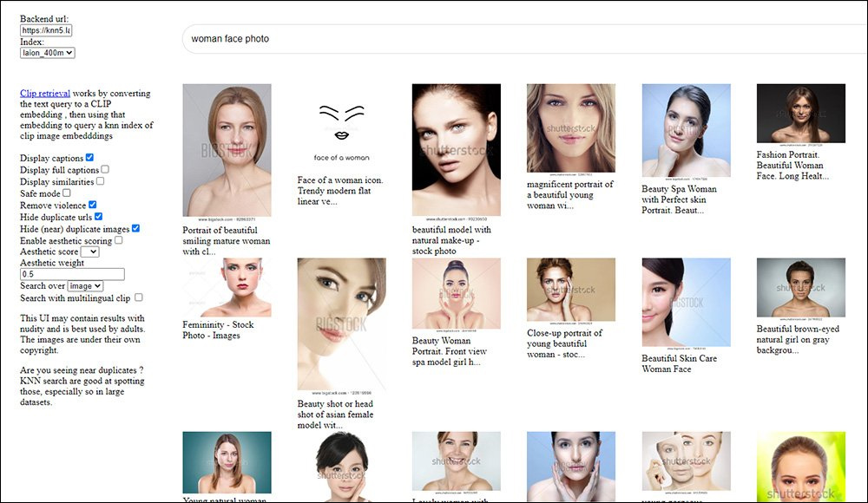Image resolution: width=868 pixels, height=503 pixels.
Task: Open the Search over dropdown set to image
Action: (85, 286)
